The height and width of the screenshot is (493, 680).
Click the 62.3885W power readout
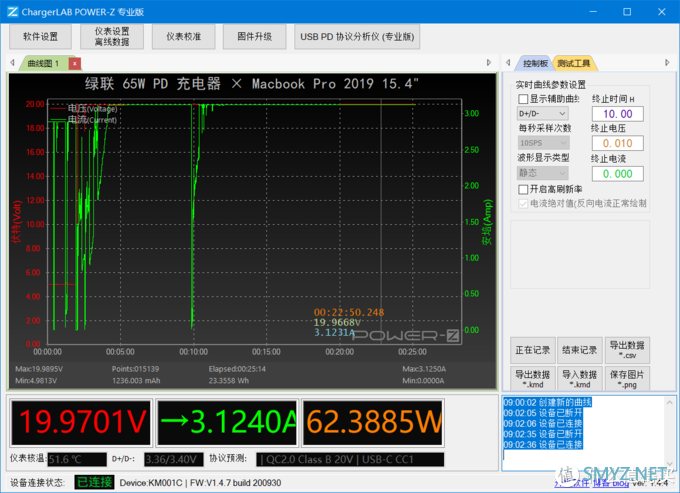[x=373, y=423]
